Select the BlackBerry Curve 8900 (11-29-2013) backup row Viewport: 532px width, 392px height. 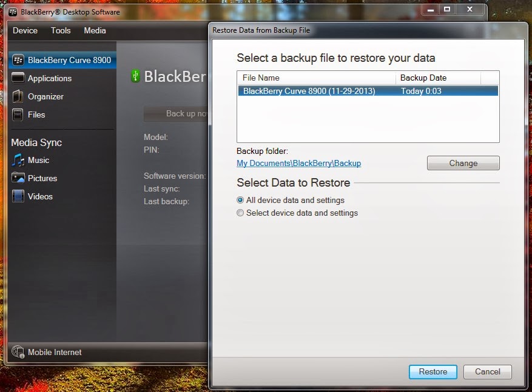coord(368,91)
